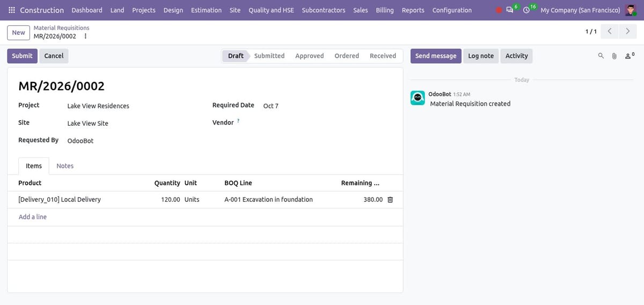644x305 pixels.
Task: Open the Quality and HSE menu
Action: pyautogui.click(x=271, y=10)
